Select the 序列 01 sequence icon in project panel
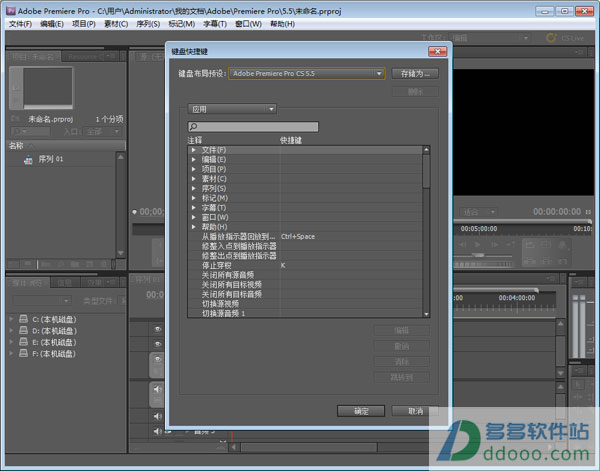Screen dimensions: 600x471 [x=28, y=160]
